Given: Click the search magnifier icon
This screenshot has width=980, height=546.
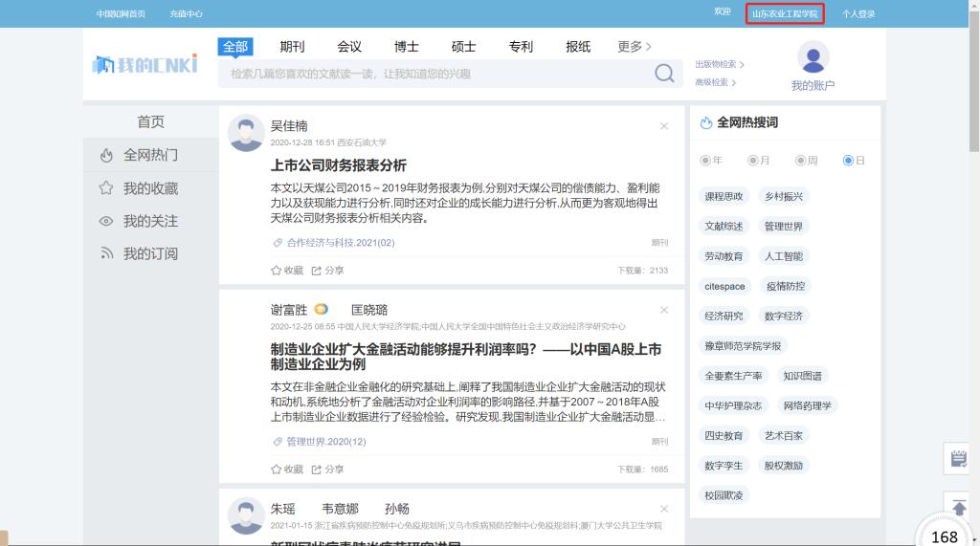Looking at the screenshot, I should 664,74.
